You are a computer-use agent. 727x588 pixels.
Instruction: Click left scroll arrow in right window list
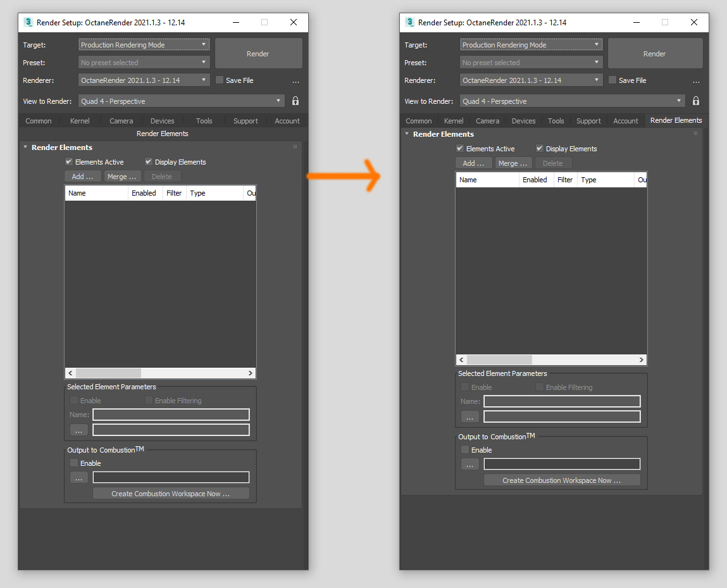[461, 360]
